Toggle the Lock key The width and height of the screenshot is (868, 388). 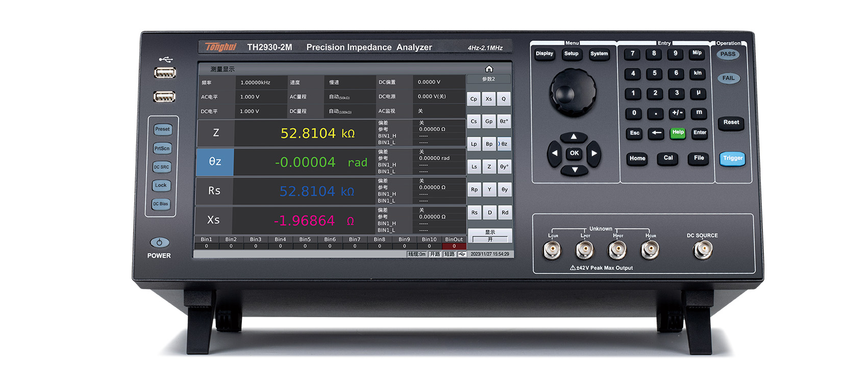[161, 186]
